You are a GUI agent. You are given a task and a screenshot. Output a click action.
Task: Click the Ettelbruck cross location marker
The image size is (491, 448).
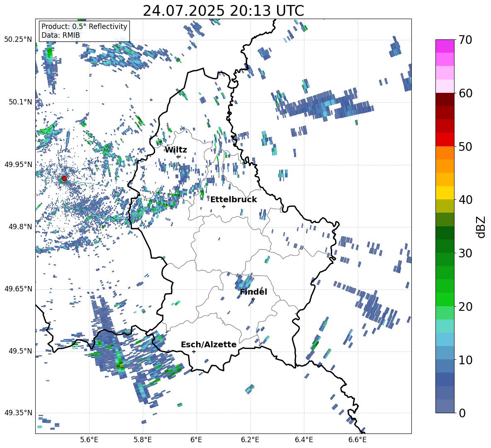(224, 206)
